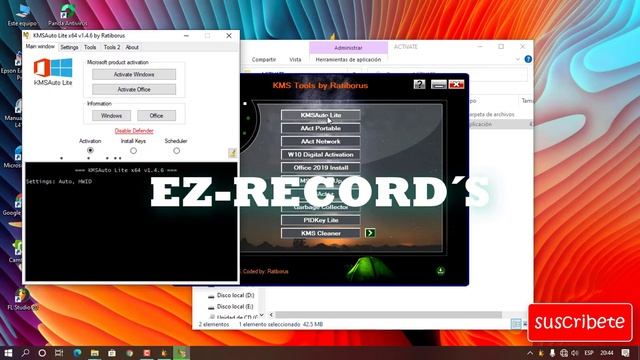Open KMS Cleaner tool
This screenshot has width=640, height=360.
(x=320, y=233)
